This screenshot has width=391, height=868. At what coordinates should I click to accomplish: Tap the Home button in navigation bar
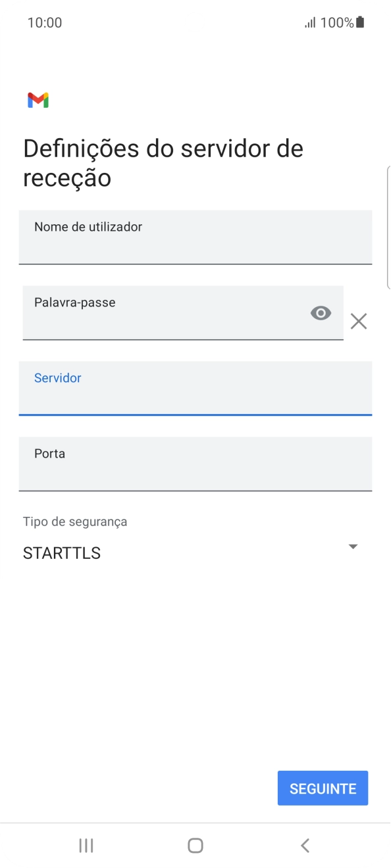pyautogui.click(x=195, y=846)
